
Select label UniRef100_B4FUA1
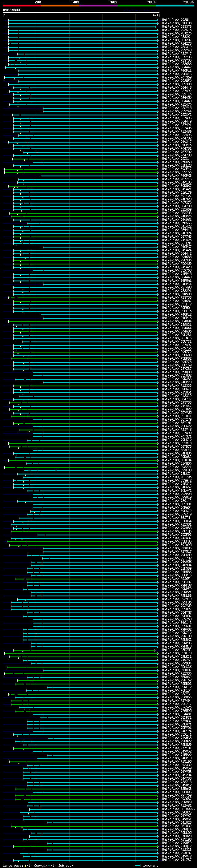pyautogui.click(x=176, y=281)
